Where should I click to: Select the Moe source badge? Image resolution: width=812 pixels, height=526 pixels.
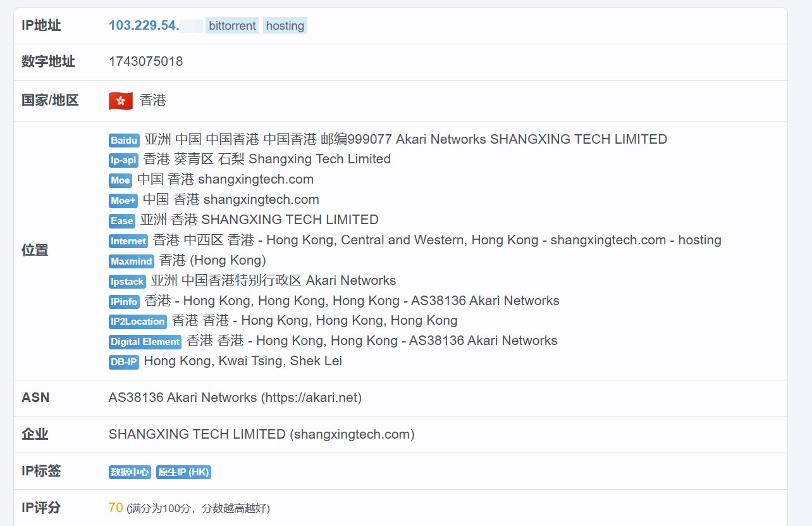click(x=120, y=180)
